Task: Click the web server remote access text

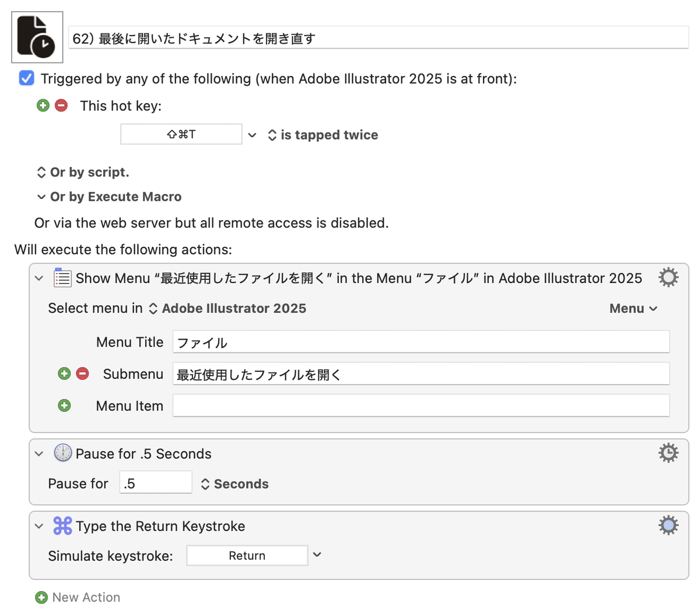Action: click(211, 223)
